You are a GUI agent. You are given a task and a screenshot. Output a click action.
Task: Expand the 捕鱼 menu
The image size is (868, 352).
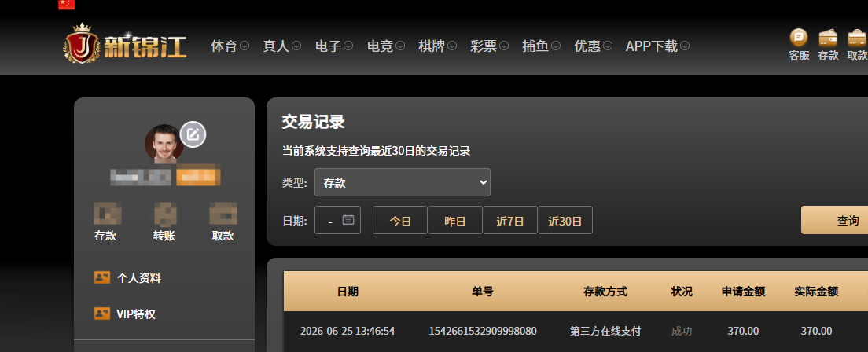pos(542,46)
